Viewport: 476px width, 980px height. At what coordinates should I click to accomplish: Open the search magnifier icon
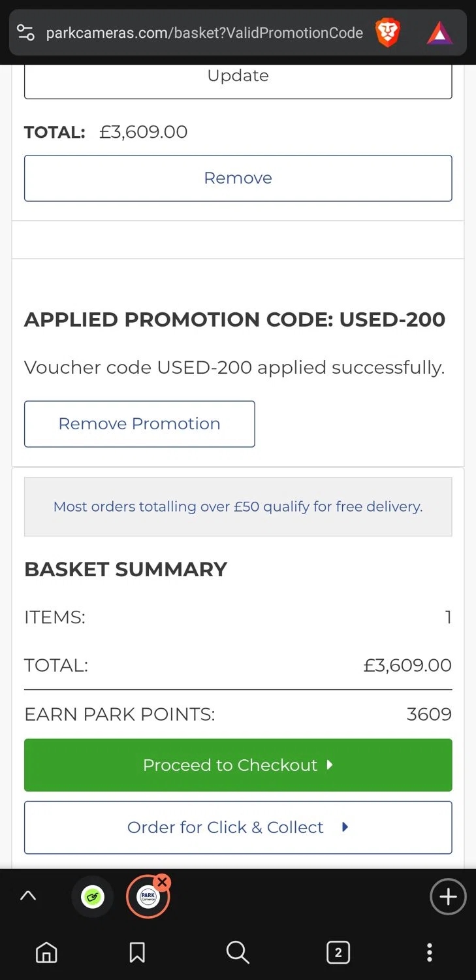pos(238,953)
